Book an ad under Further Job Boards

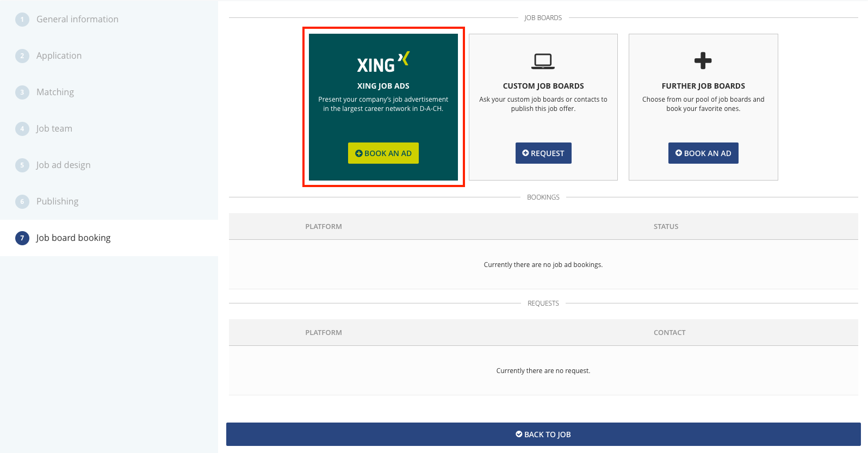(x=703, y=153)
